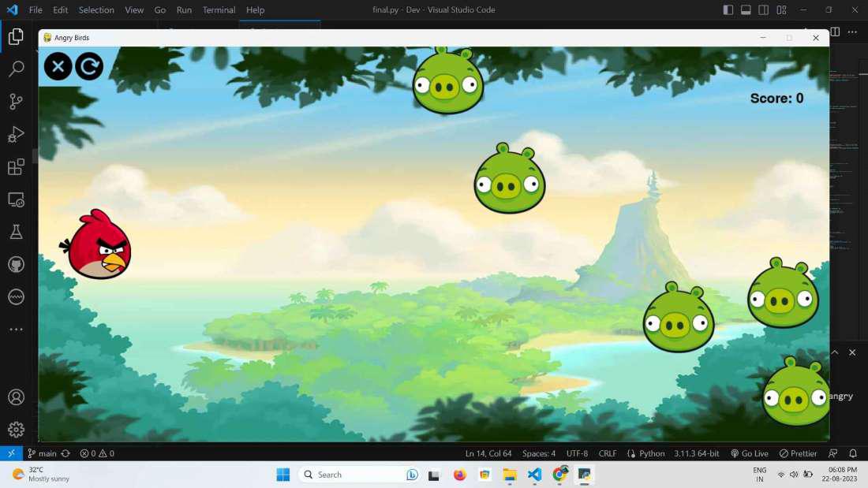Click the feedback icon in the status bar

click(832, 453)
